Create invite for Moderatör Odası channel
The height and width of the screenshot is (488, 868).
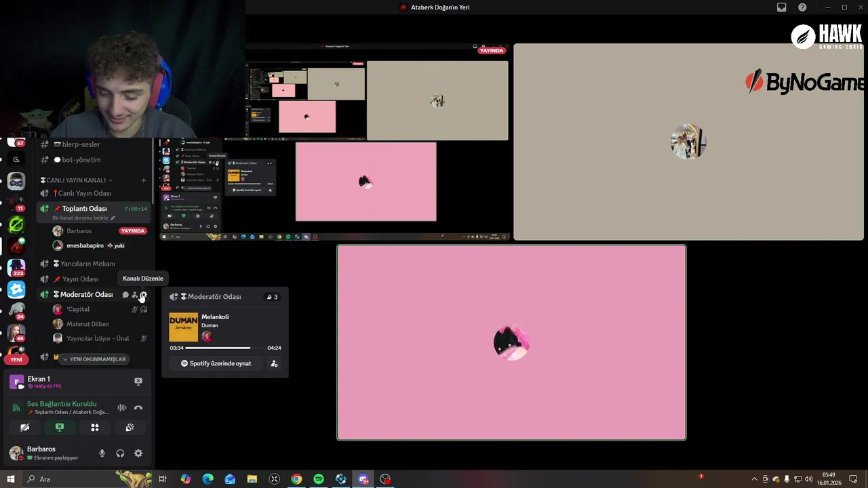134,295
